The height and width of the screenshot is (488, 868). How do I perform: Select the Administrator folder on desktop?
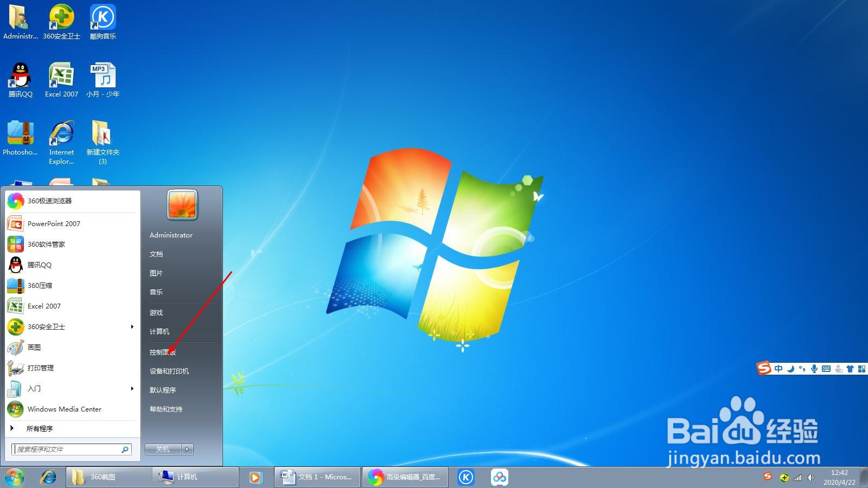pyautogui.click(x=21, y=22)
